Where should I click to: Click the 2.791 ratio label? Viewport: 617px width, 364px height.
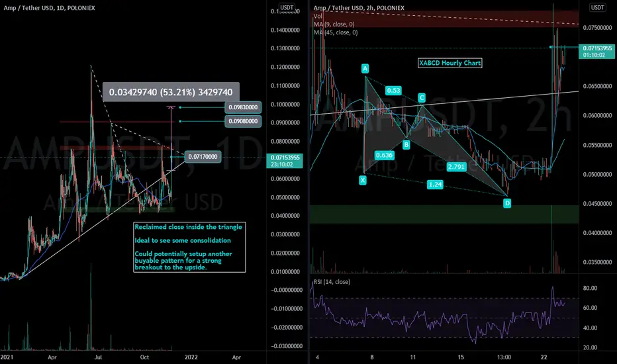click(x=456, y=167)
